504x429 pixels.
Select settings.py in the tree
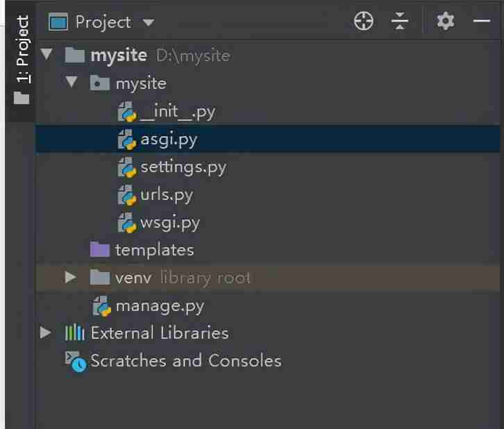click(x=183, y=167)
